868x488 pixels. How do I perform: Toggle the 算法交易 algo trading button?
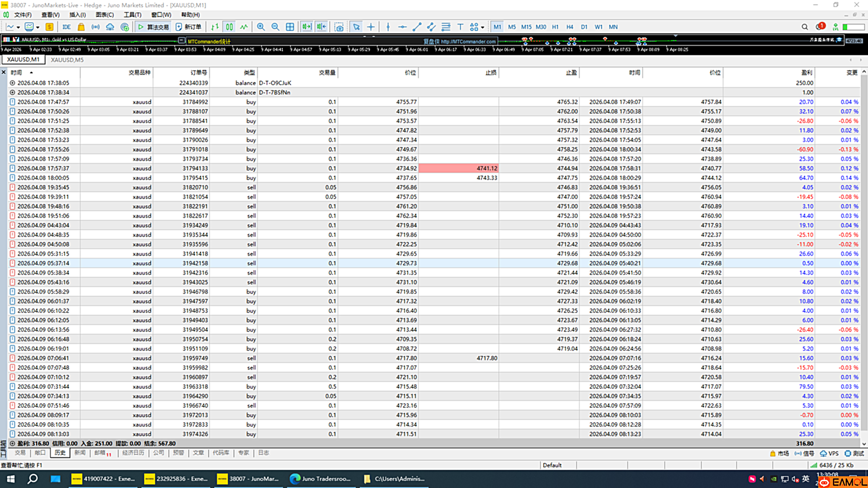click(x=153, y=27)
